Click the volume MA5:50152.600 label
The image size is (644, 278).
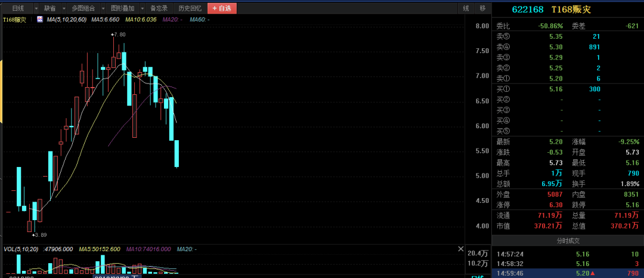[x=100, y=249]
